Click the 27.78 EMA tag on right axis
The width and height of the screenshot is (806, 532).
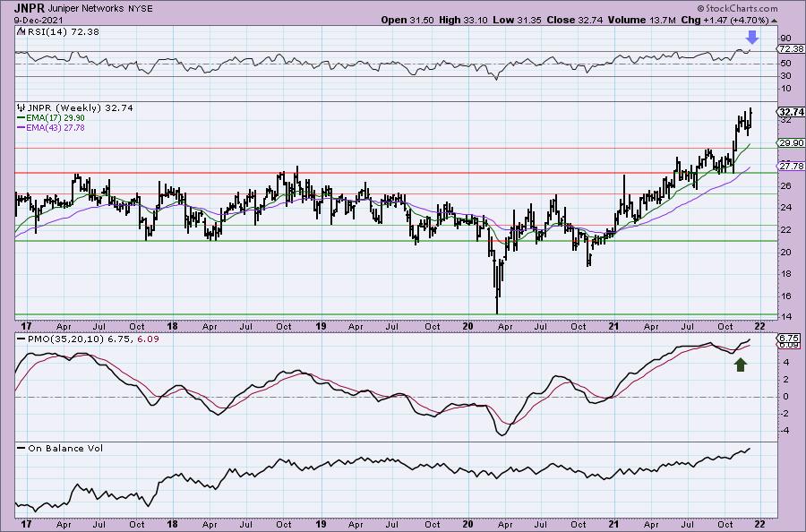point(791,166)
